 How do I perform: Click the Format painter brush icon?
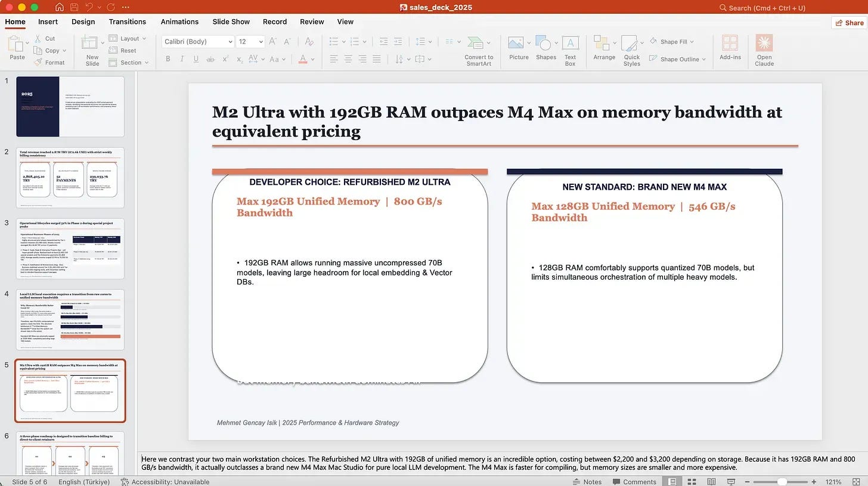38,62
